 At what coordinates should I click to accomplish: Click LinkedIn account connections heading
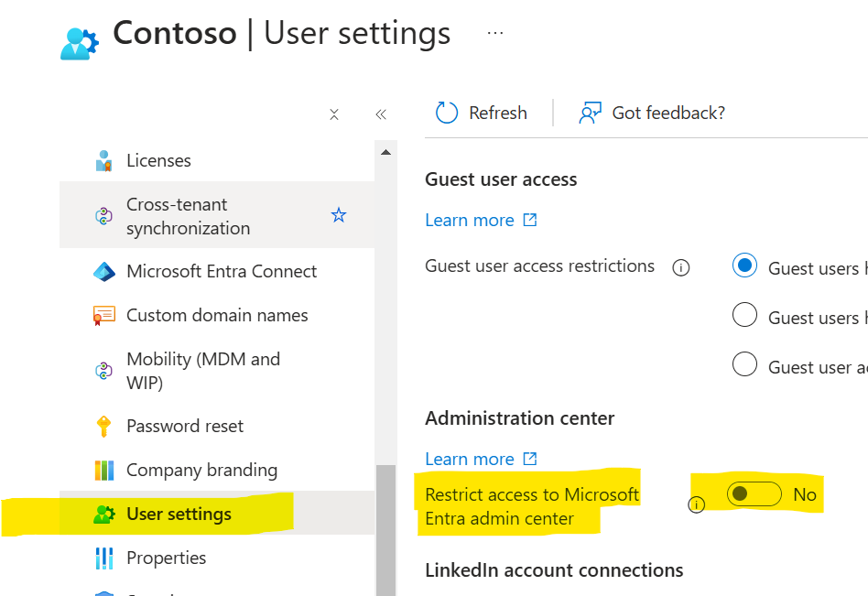[x=554, y=570]
